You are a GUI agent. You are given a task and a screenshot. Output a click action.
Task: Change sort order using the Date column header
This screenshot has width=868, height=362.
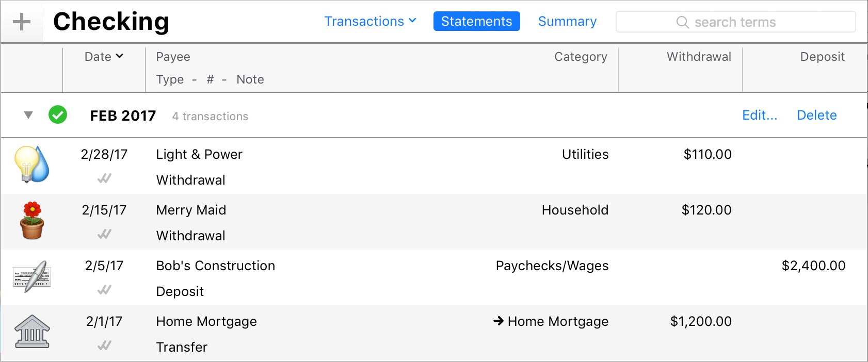coord(104,57)
